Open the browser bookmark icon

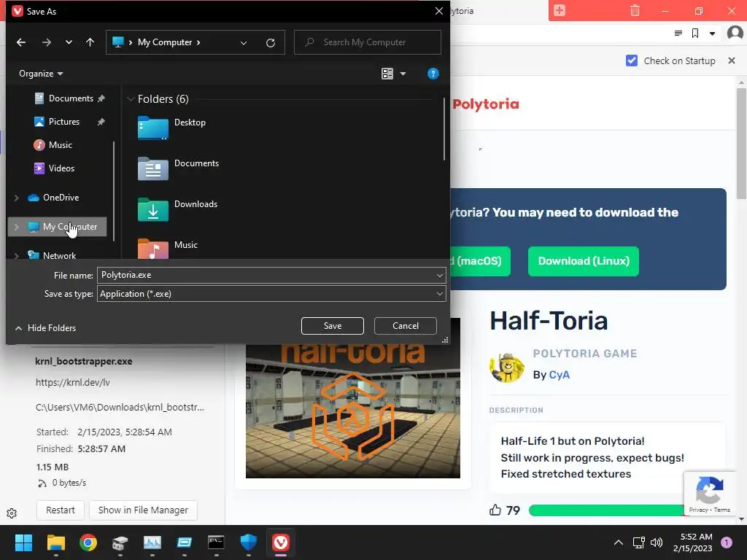695,34
